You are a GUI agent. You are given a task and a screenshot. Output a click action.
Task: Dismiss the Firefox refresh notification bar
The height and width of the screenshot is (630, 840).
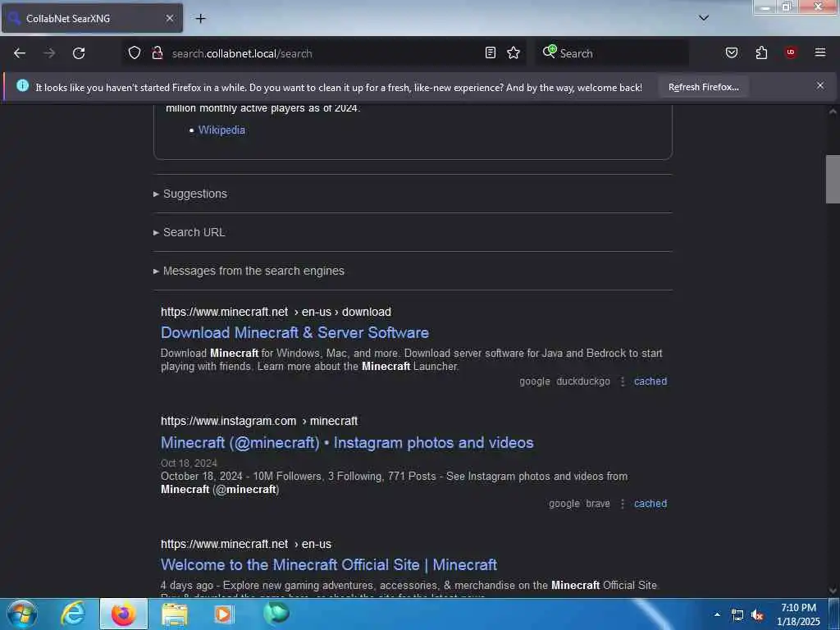(x=820, y=85)
